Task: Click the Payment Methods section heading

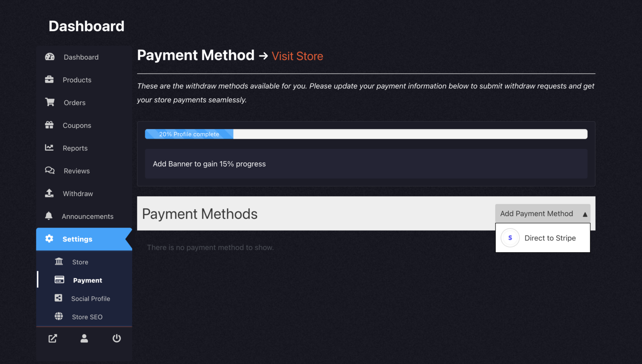Action: pyautogui.click(x=200, y=214)
